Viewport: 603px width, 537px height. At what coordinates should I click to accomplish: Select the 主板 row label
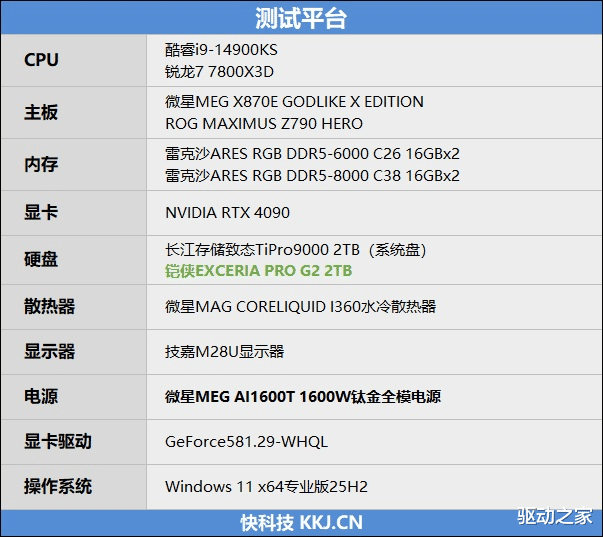(x=41, y=112)
